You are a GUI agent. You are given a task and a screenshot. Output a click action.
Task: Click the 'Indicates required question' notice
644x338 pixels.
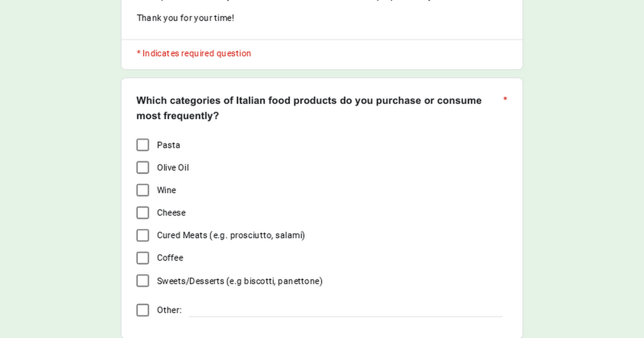pyautogui.click(x=197, y=53)
